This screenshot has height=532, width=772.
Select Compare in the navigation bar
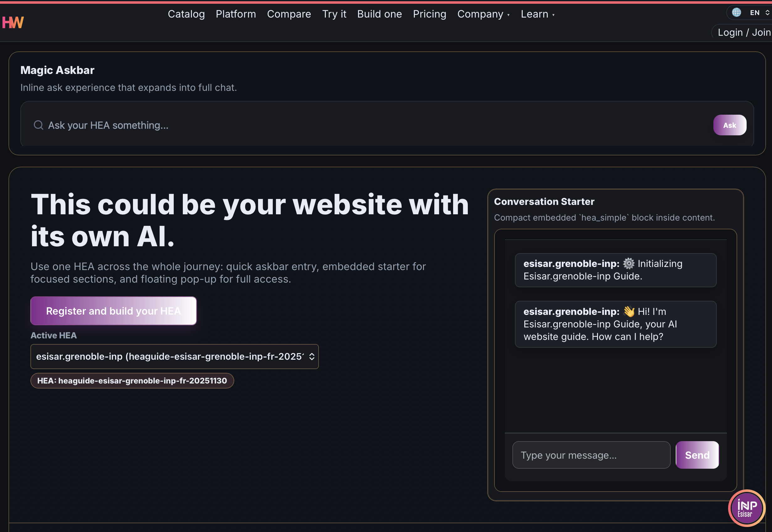[x=289, y=14]
